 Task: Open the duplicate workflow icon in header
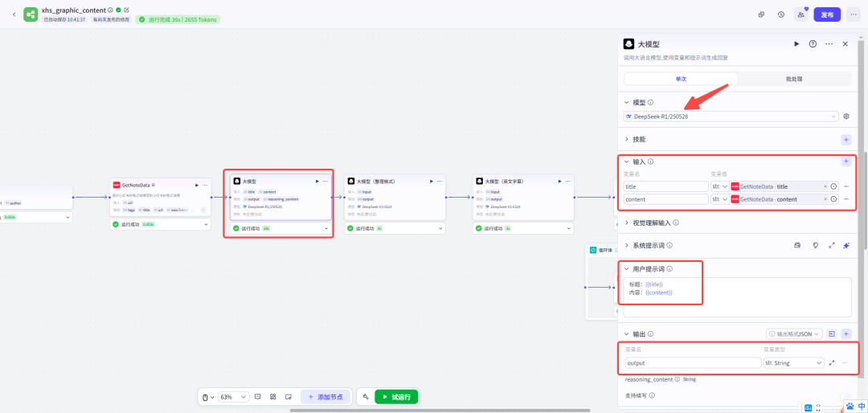762,14
